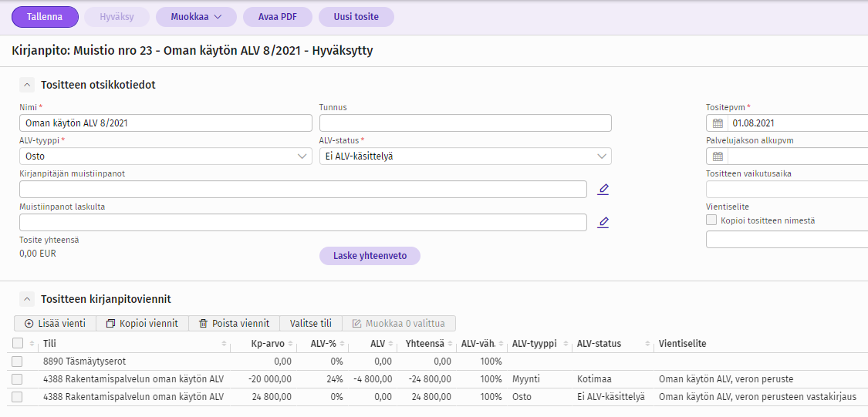Image resolution: width=868 pixels, height=417 pixels.
Task: Toggle the select-all checkbox in table header
Action: (x=18, y=344)
